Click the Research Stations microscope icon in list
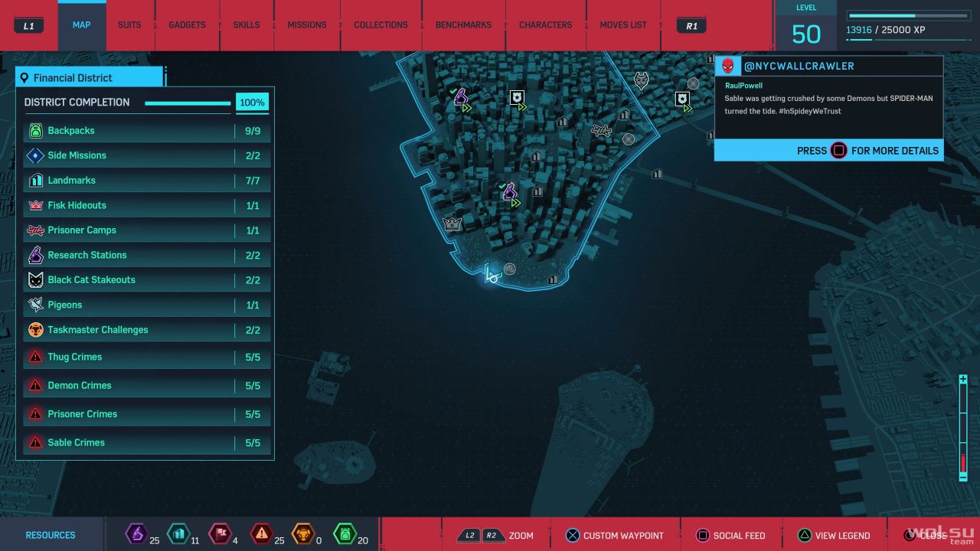This screenshot has height=551, width=980. point(35,255)
